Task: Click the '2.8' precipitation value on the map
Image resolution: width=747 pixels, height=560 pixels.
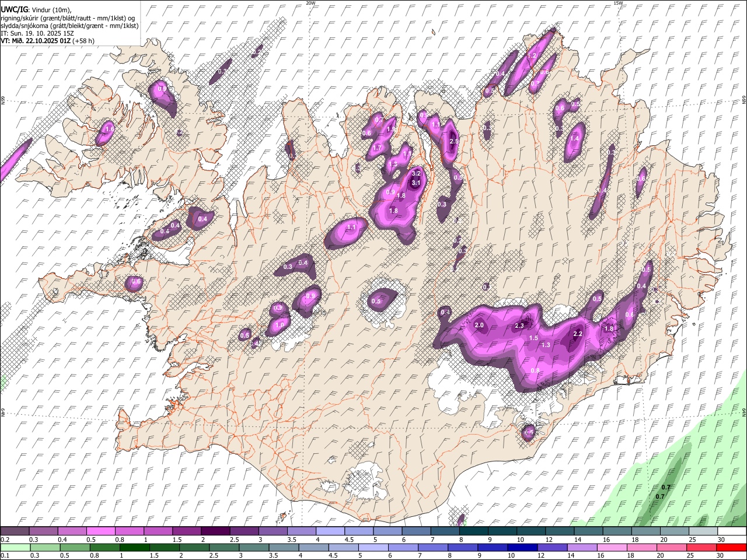Action: [x=455, y=141]
